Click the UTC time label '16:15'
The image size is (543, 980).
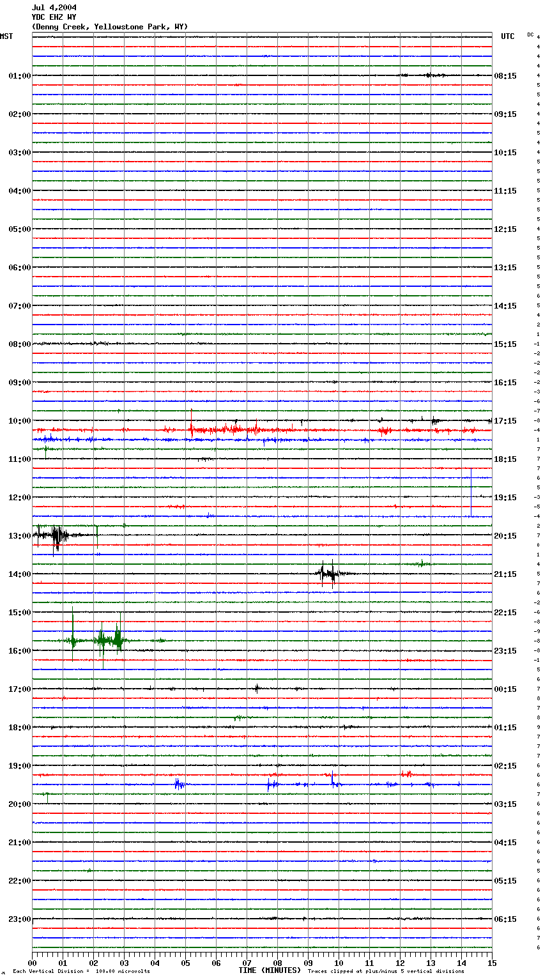505,383
